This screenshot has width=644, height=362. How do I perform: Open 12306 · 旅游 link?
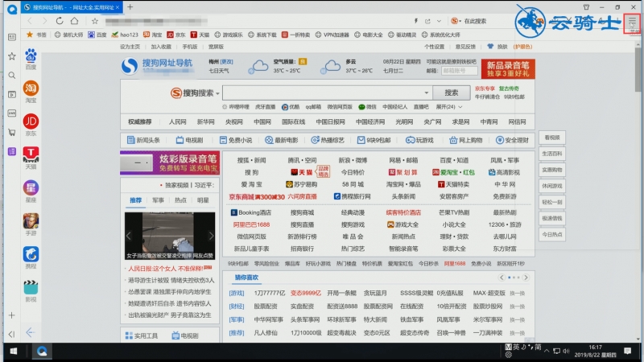505,224
